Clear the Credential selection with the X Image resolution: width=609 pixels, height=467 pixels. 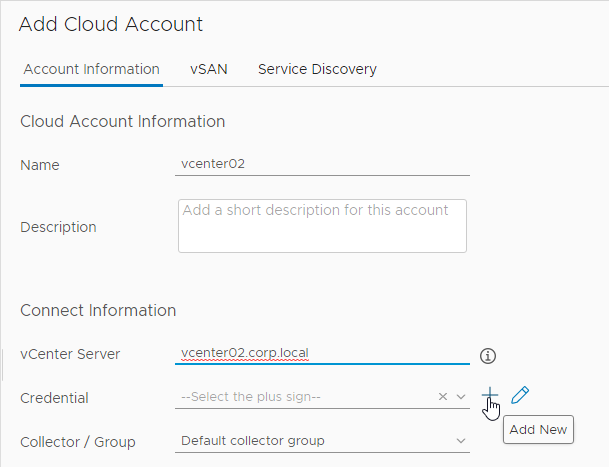pyautogui.click(x=443, y=397)
